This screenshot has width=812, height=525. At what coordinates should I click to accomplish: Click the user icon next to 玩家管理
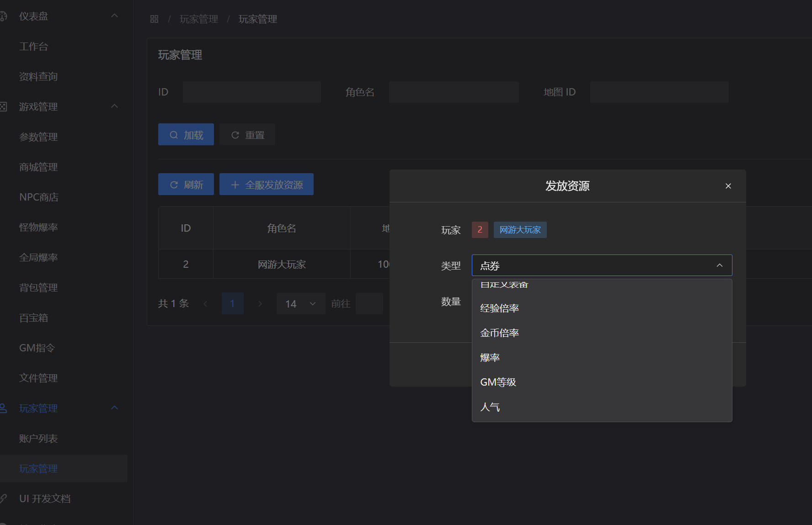click(x=4, y=408)
